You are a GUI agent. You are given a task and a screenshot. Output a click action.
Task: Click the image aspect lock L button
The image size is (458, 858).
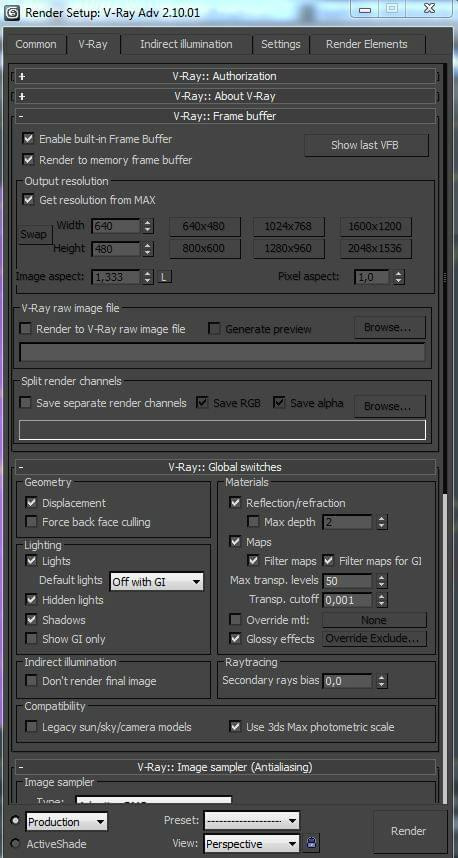pos(165,277)
